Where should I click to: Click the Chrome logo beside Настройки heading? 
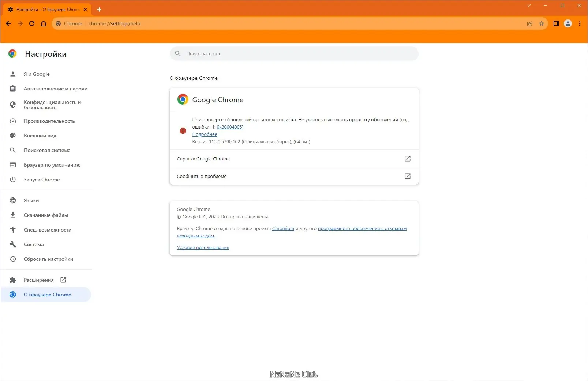(x=12, y=54)
